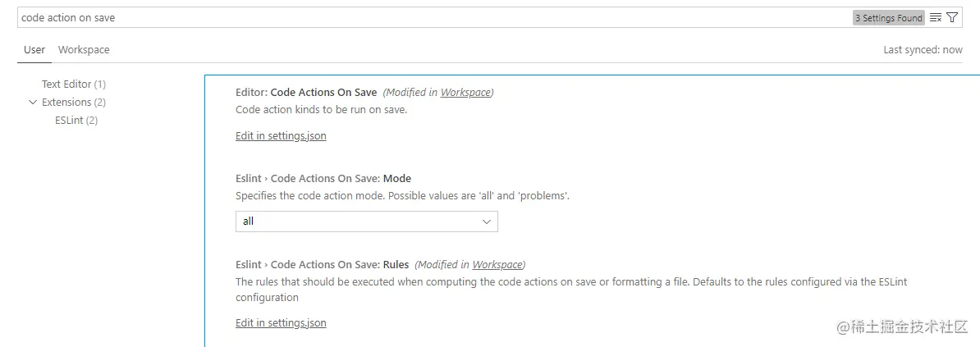Click the '3 Settings Found' badge

[889, 18]
